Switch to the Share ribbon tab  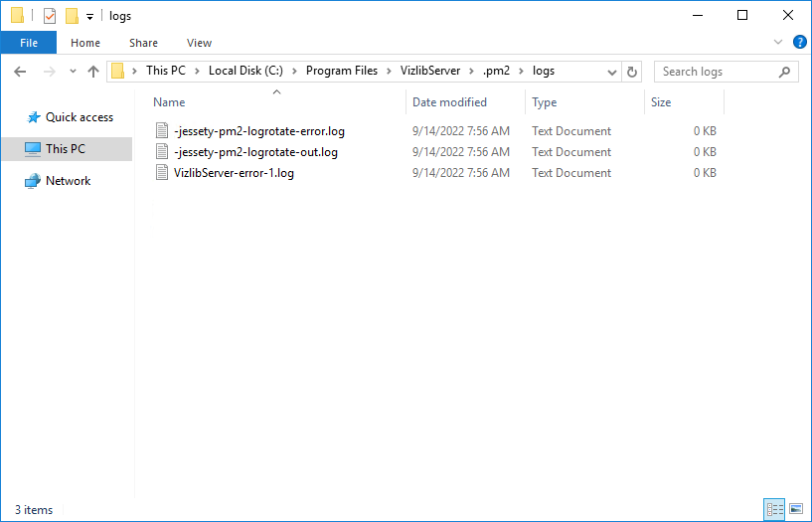[x=143, y=43]
